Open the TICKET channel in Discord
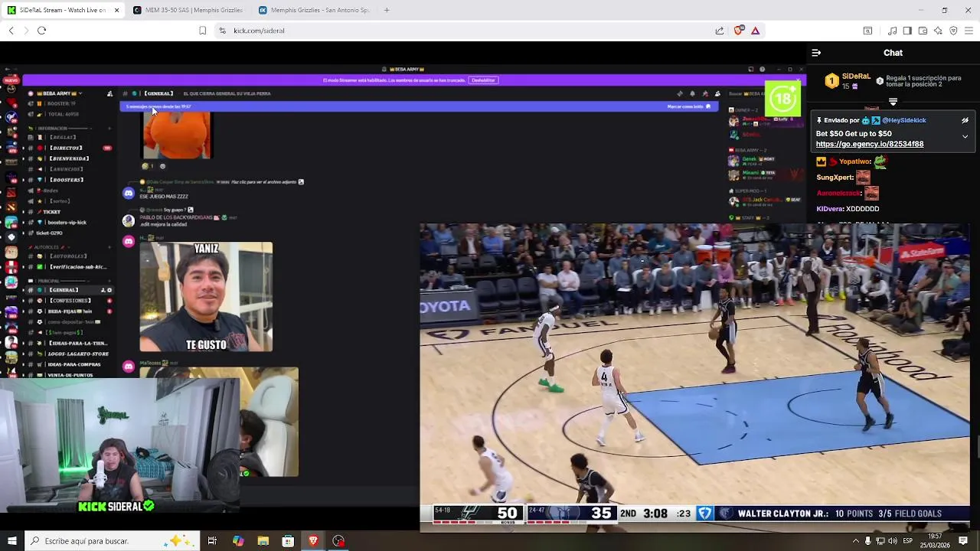Viewport: 980px width, 551px height. [x=51, y=212]
